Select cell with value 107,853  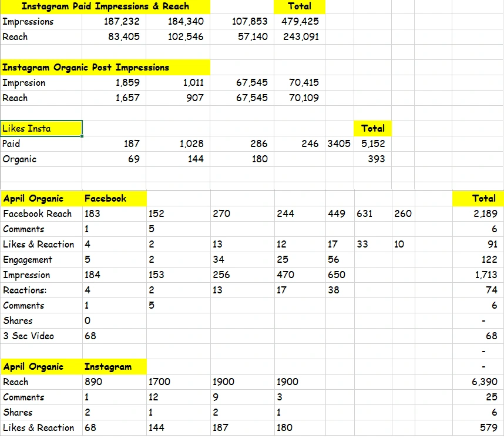(242, 22)
